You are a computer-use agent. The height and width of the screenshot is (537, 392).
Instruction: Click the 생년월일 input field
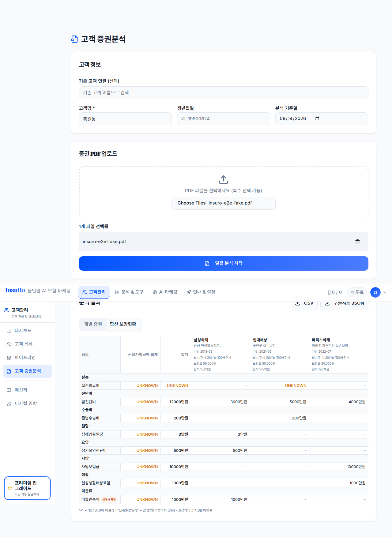(x=224, y=119)
